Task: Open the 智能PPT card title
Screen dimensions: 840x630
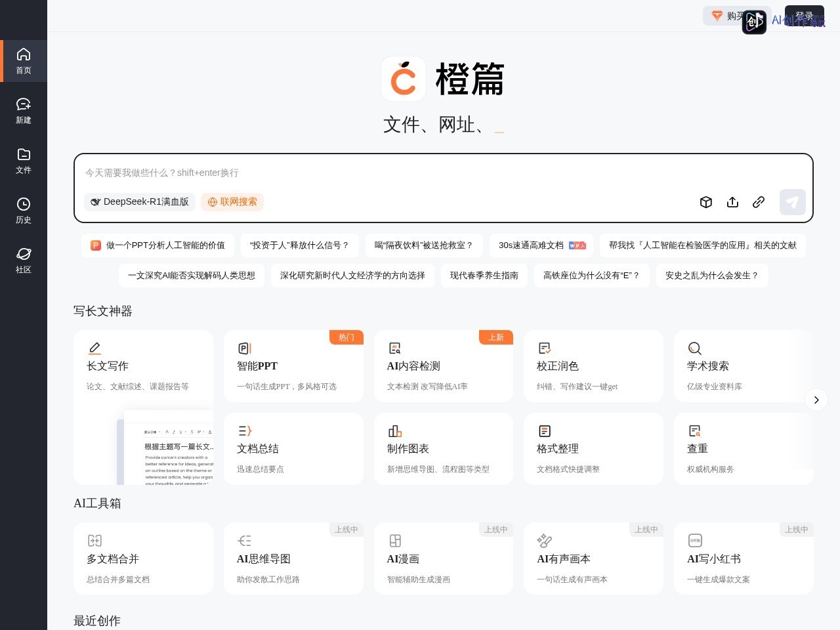Action: point(257,366)
